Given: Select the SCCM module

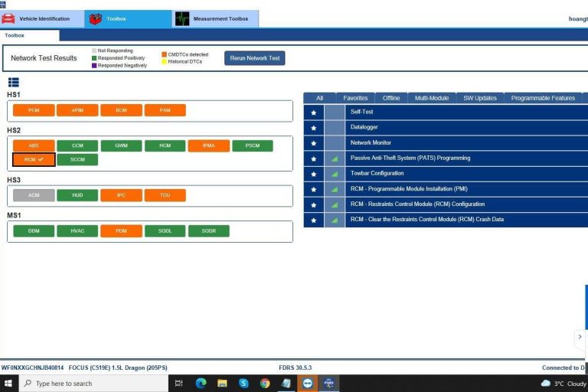Looking at the screenshot, I should (77, 159).
